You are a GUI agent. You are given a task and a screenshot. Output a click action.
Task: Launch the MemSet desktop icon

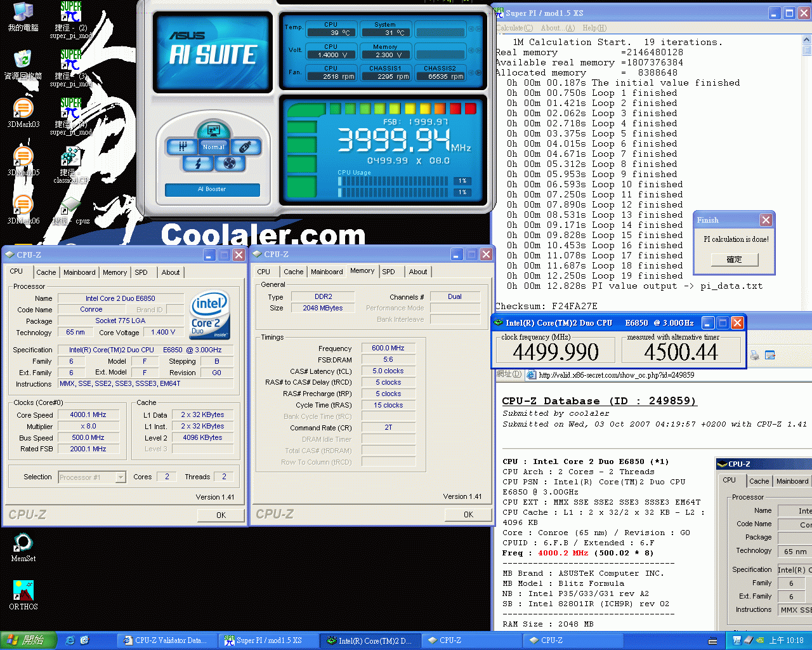pyautogui.click(x=23, y=548)
